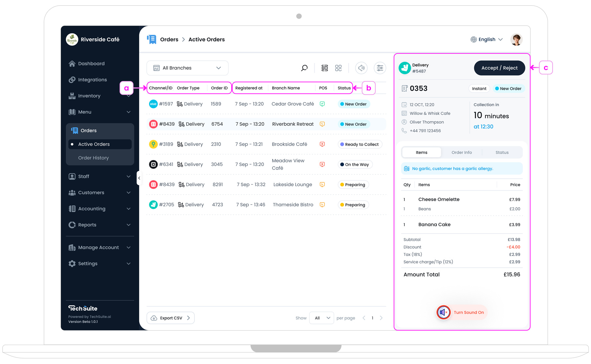Open the filter sliders icon
Screen dimensions: 591x364
pyautogui.click(x=380, y=68)
